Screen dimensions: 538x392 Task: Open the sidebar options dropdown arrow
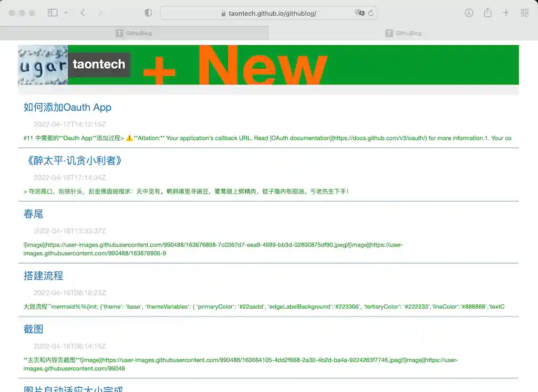(66, 13)
